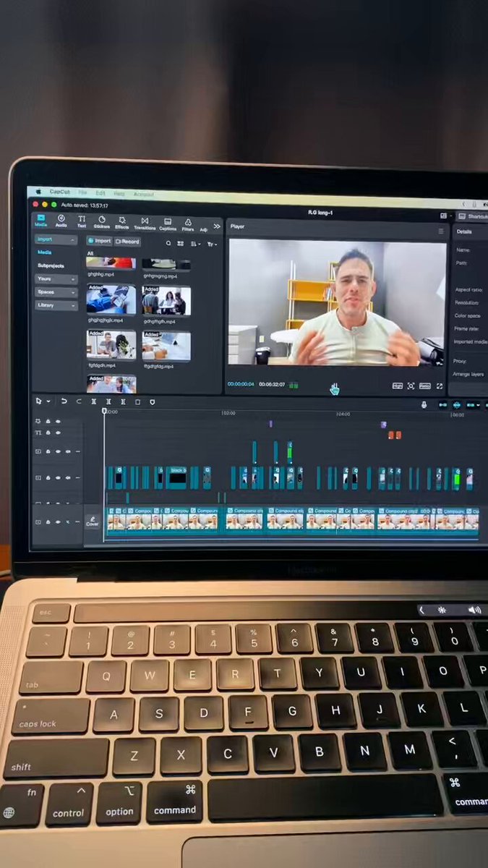Click the Delete left trim tool
The width and height of the screenshot is (488, 868).
[108, 401]
